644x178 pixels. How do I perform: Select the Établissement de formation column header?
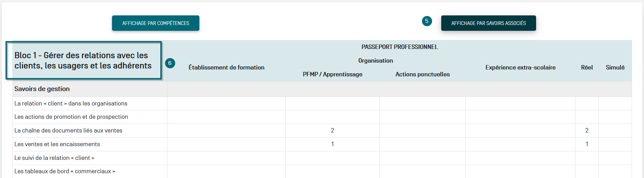click(x=226, y=67)
